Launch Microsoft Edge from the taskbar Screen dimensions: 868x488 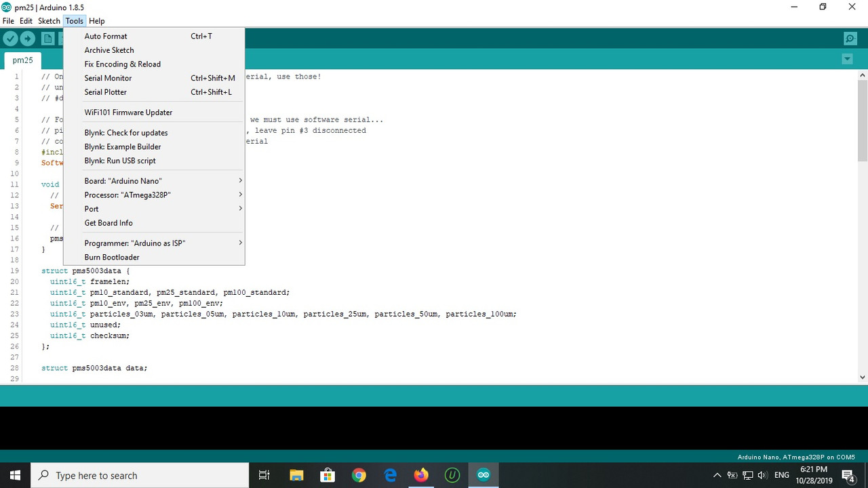coord(390,475)
